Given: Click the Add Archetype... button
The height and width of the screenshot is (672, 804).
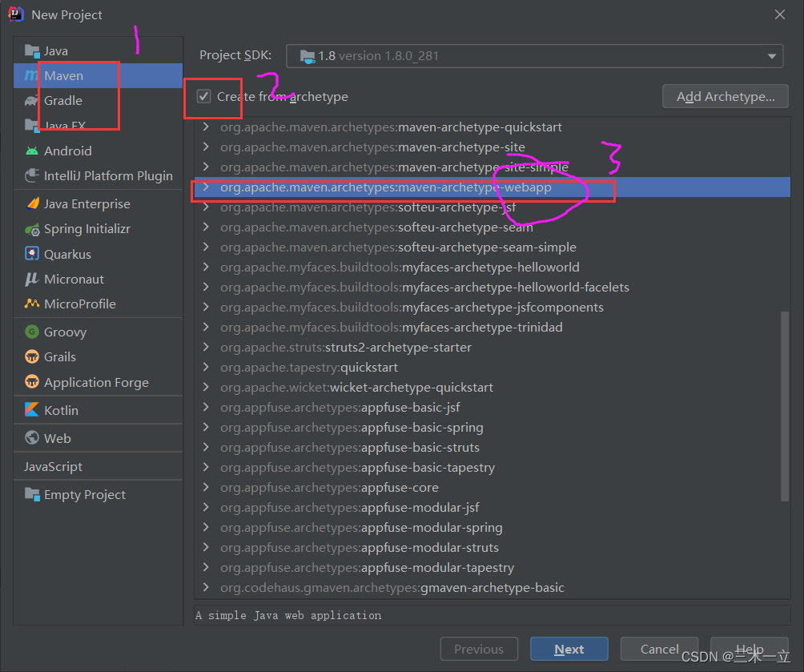Looking at the screenshot, I should point(725,96).
